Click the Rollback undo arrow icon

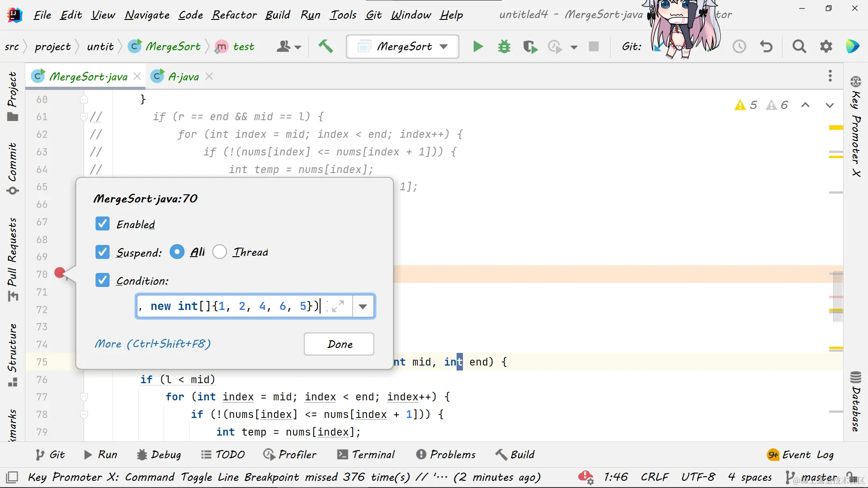766,47
